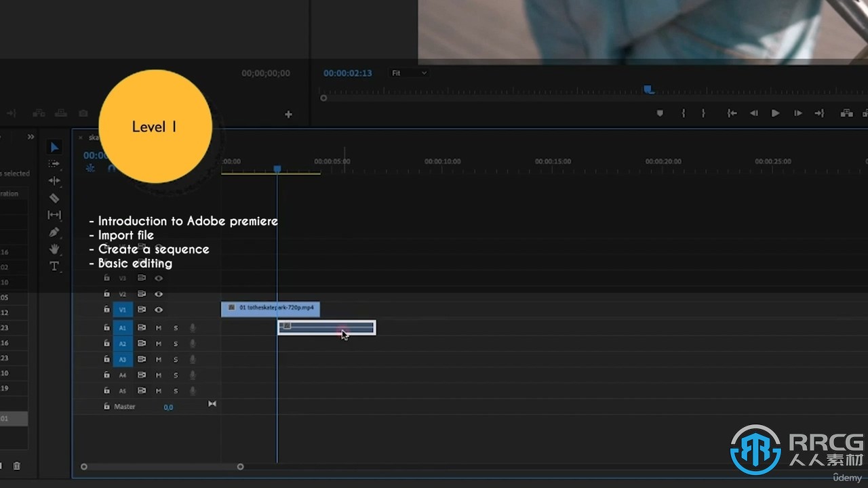The image size is (868, 488).
Task: Enable voice-over record on A3
Action: pos(193,359)
